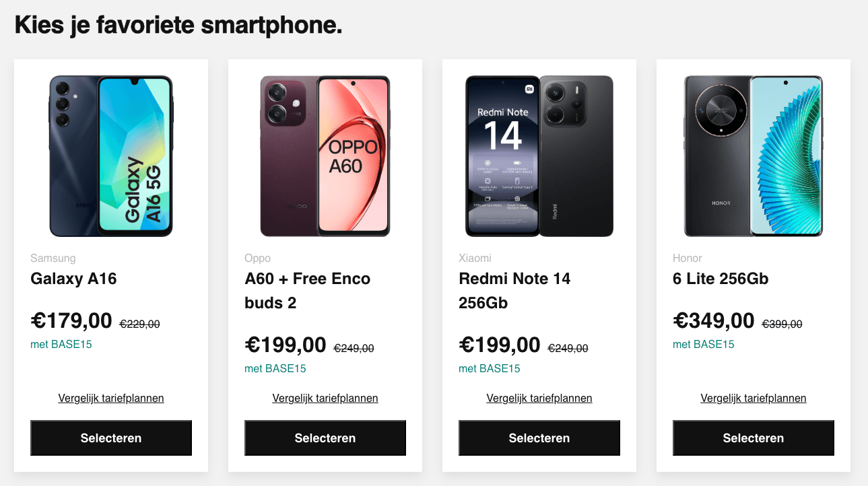Screen dimensions: 868x486
Task: Open Vergelijk tariefplannen for Galaxy A16
Action: 111,398
